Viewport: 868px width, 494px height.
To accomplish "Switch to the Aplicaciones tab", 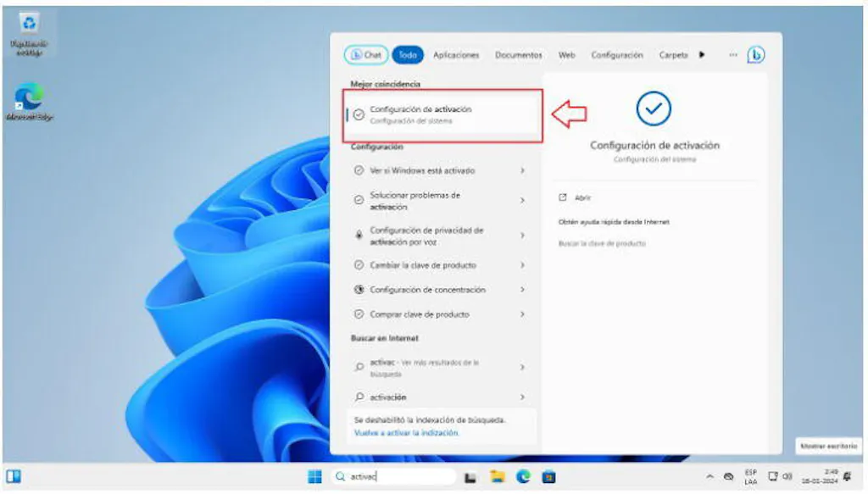I will (456, 55).
